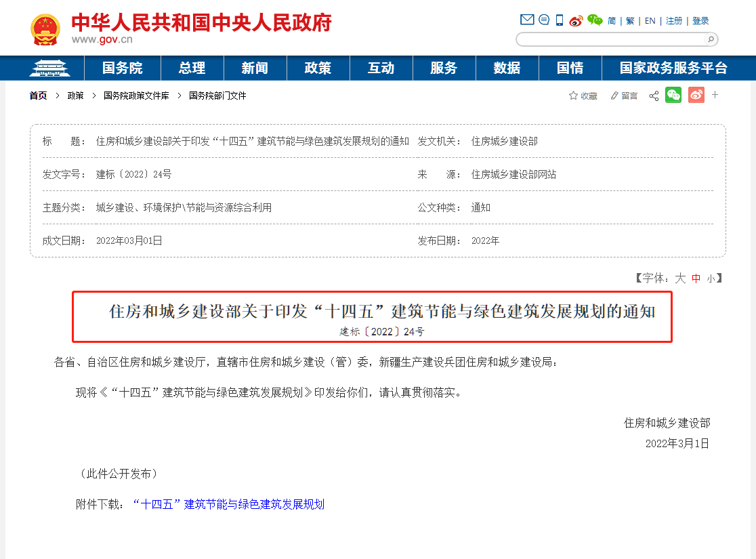Go to 首页 breadcrumb

click(38, 96)
